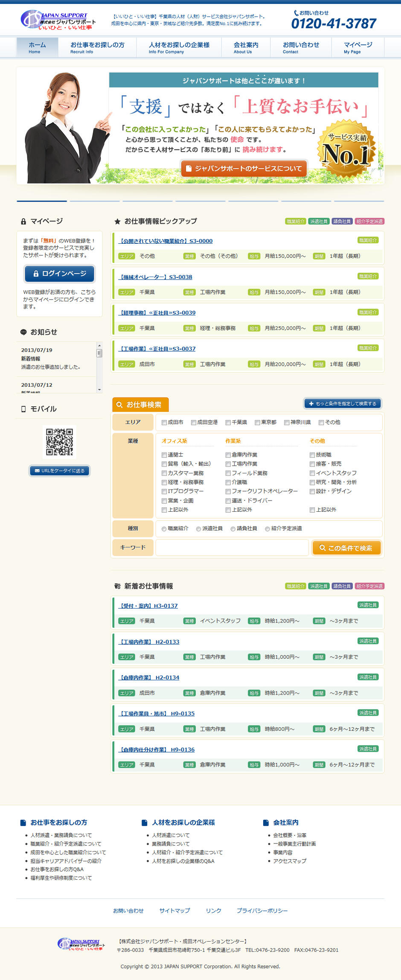Select the last banner slide indicator
Screen dimensions: 401x980
pyautogui.click(x=359, y=201)
